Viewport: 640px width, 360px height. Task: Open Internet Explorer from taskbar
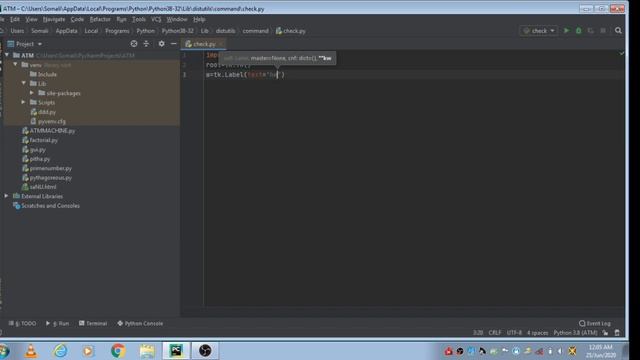tap(60, 351)
